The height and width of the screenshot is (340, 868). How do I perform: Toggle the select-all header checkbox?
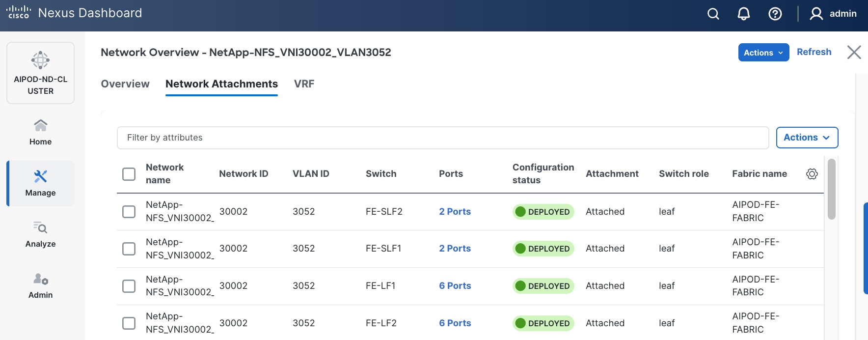click(x=129, y=174)
